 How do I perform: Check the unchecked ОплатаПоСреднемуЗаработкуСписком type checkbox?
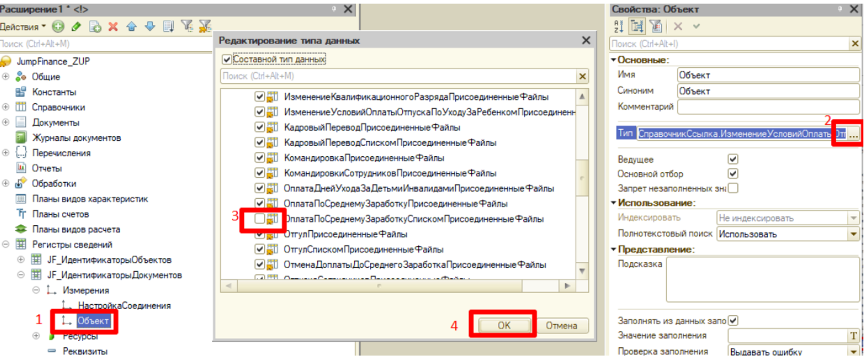[260, 218]
